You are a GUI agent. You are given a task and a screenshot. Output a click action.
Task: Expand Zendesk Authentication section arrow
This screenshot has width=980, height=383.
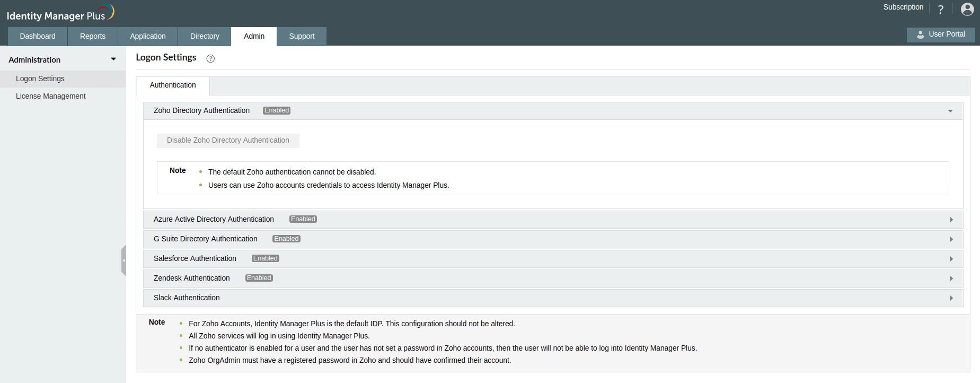pos(951,278)
